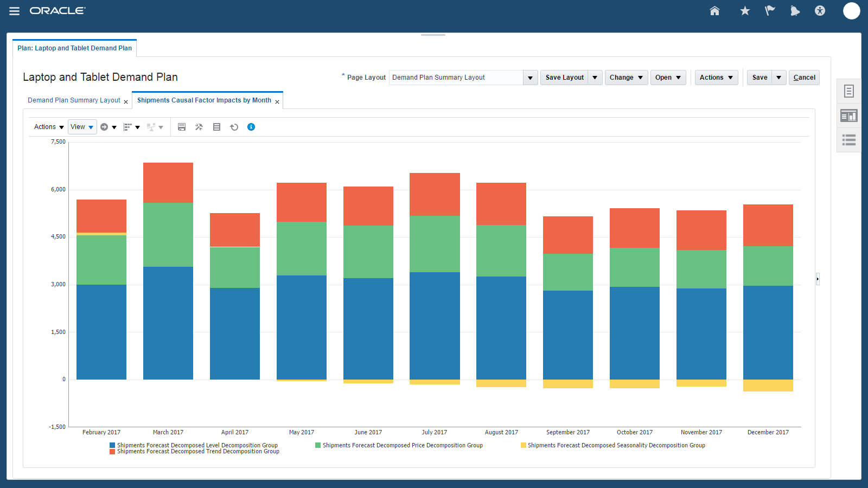Click the save disk icon in chart toolbar
Image resolution: width=868 pixels, height=488 pixels.
[x=182, y=127]
